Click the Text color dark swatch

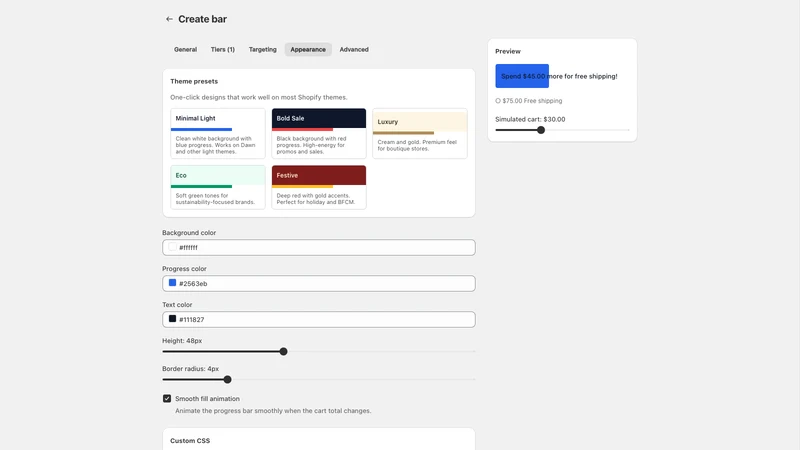coord(172,319)
